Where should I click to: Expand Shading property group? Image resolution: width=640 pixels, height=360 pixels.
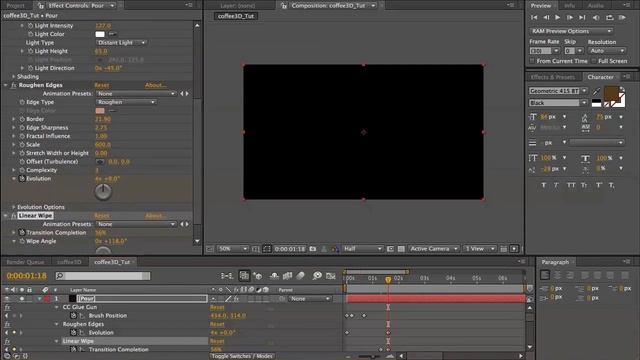click(13, 77)
